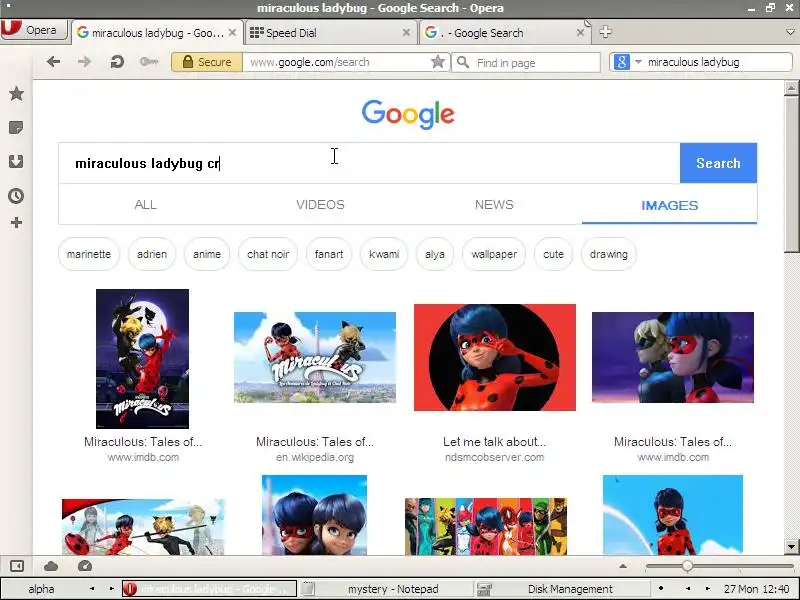This screenshot has width=800, height=600.
Task: Switch to the VIDEOS results tab
Action: [320, 205]
